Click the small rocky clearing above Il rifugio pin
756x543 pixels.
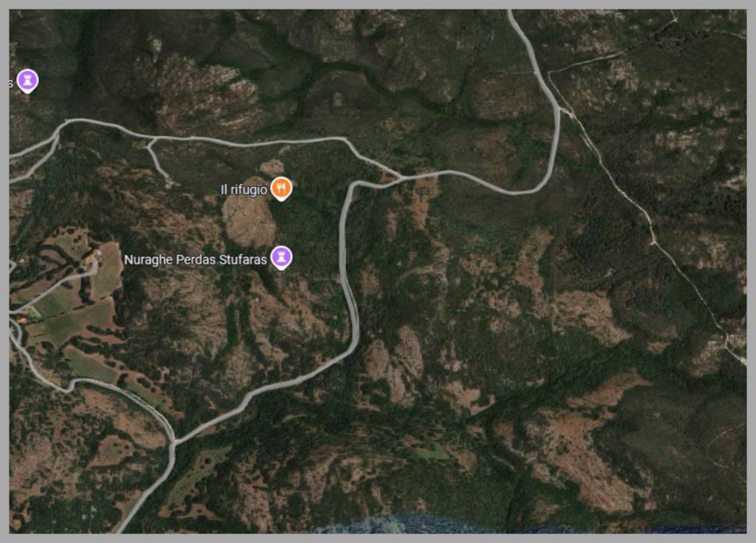[272, 167]
